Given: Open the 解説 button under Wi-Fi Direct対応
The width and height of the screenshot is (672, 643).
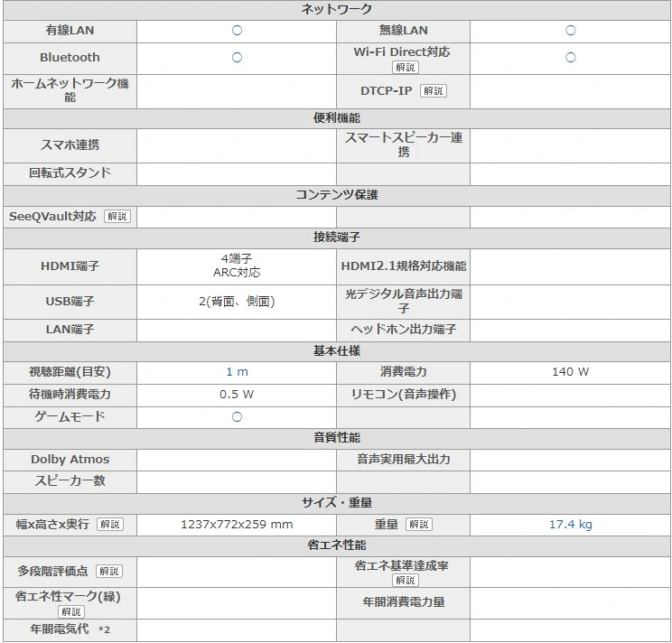Looking at the screenshot, I should tap(405, 68).
